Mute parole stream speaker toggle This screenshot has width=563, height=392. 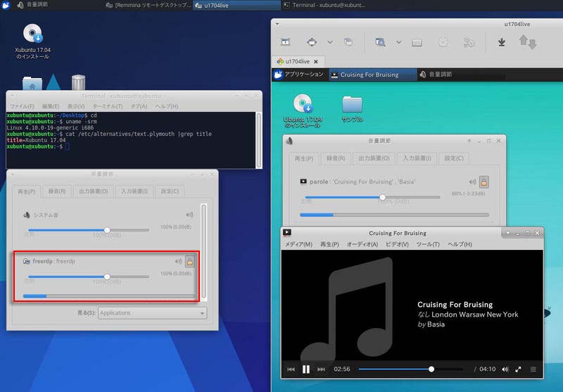[x=472, y=182]
